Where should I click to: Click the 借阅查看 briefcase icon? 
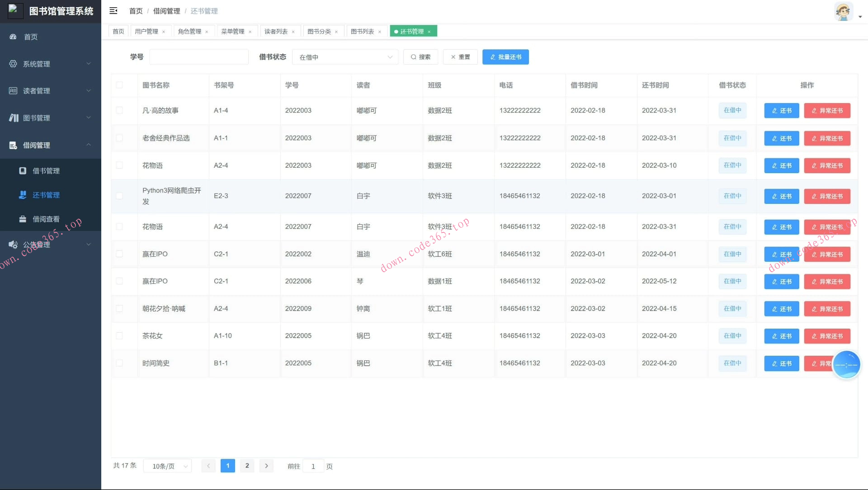pos(23,219)
